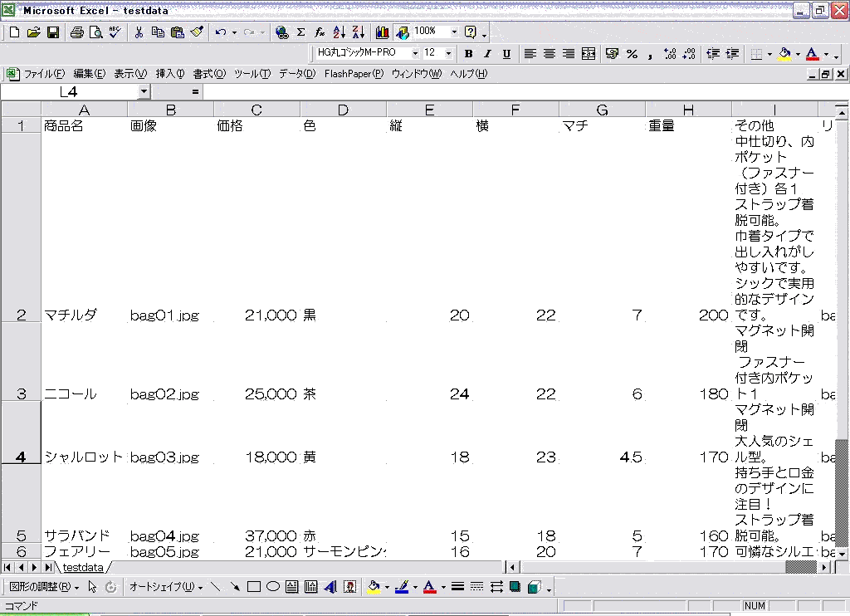Screen dimensions: 850x616
Task: Select cell containing bag03.jpg
Action: 170,433
